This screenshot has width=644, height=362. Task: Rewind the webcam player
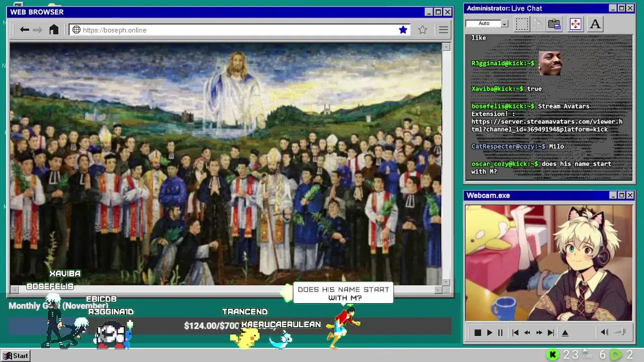[527, 332]
